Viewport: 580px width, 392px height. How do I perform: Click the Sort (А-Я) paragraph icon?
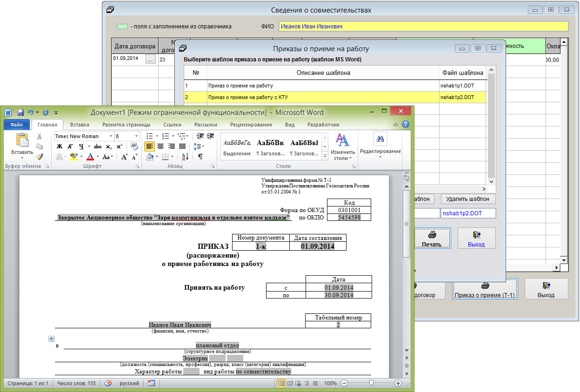184,157
